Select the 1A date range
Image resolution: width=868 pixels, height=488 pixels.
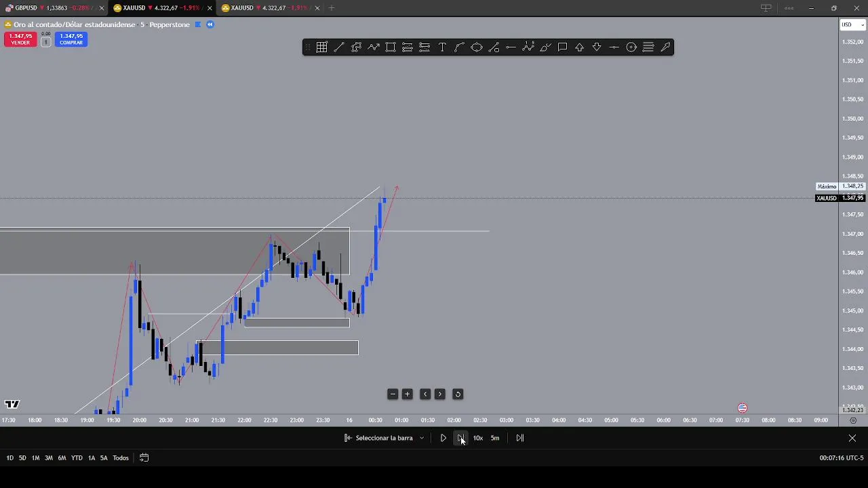tap(92, 458)
